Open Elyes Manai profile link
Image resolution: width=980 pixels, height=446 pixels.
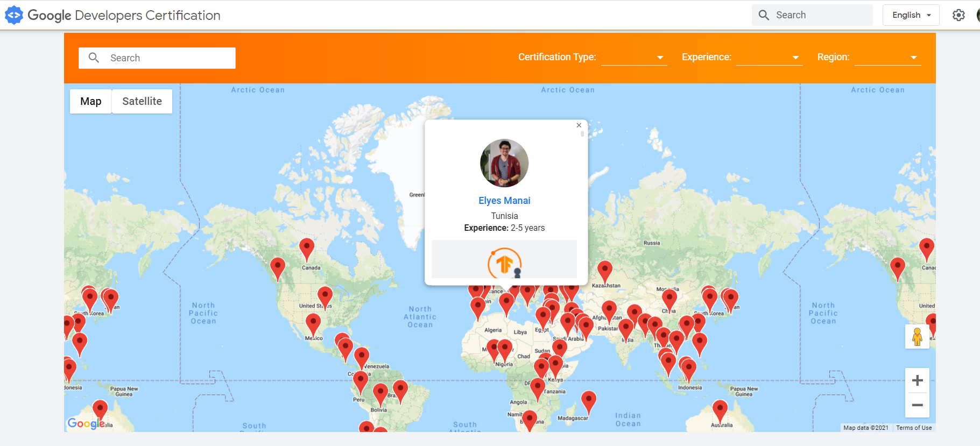504,201
